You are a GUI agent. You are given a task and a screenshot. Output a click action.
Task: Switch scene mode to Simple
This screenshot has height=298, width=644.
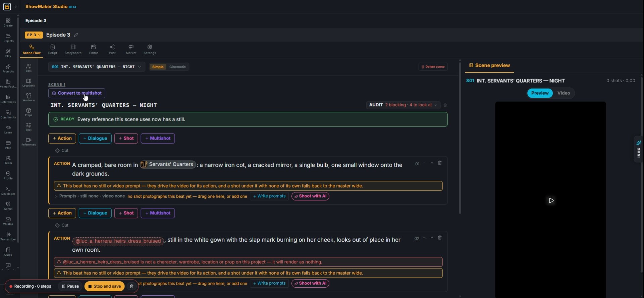tap(158, 67)
